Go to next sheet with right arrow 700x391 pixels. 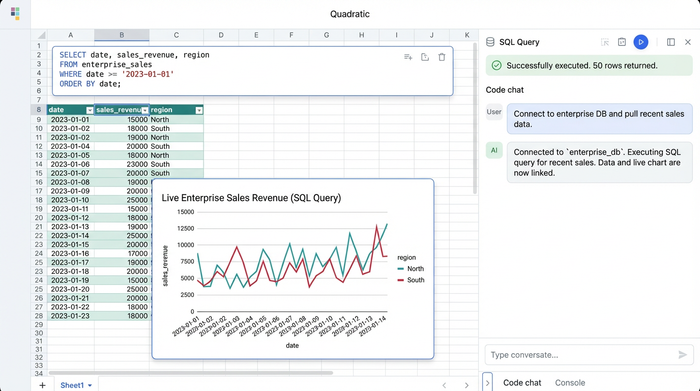(x=467, y=385)
